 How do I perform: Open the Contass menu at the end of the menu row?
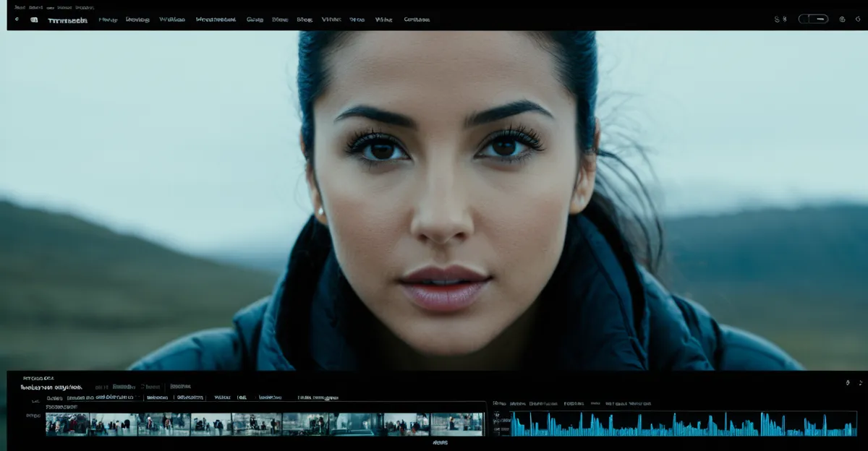click(x=417, y=20)
